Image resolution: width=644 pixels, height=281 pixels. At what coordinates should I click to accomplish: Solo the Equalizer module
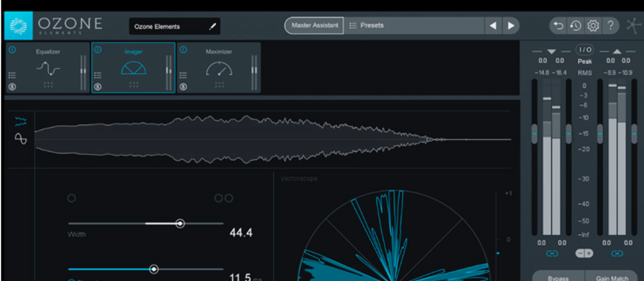pos(12,87)
